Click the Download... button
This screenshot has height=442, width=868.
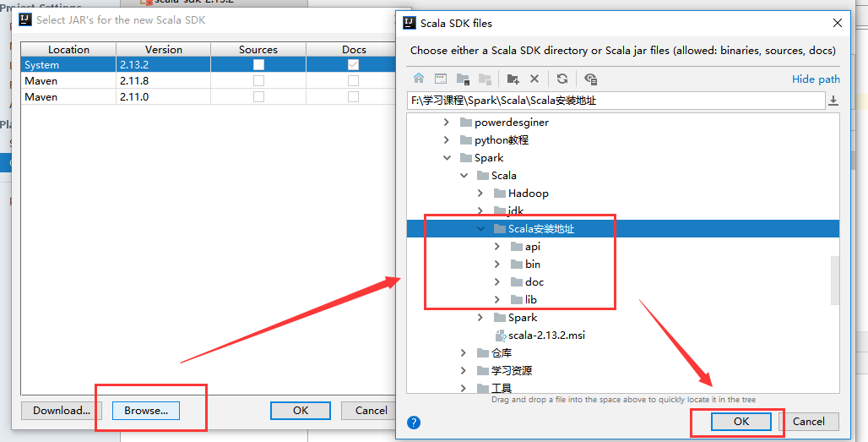[62, 411]
